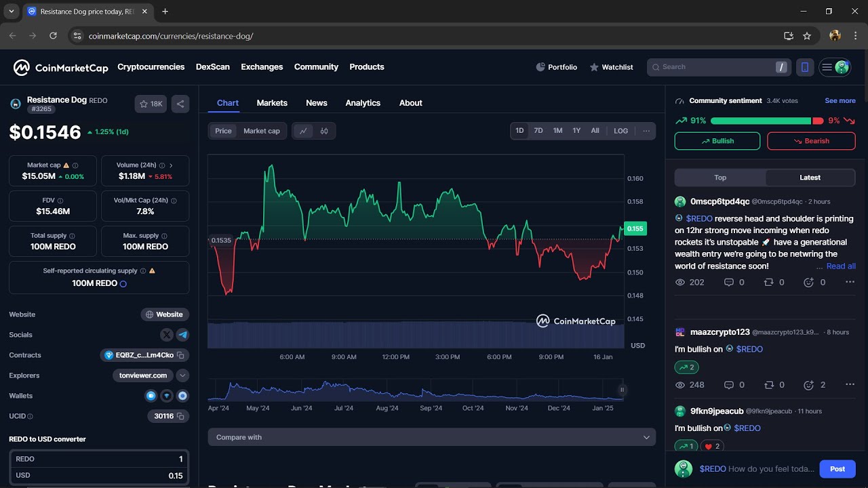Click the share icon beside REDO
The width and height of the screenshot is (868, 488).
click(x=180, y=104)
